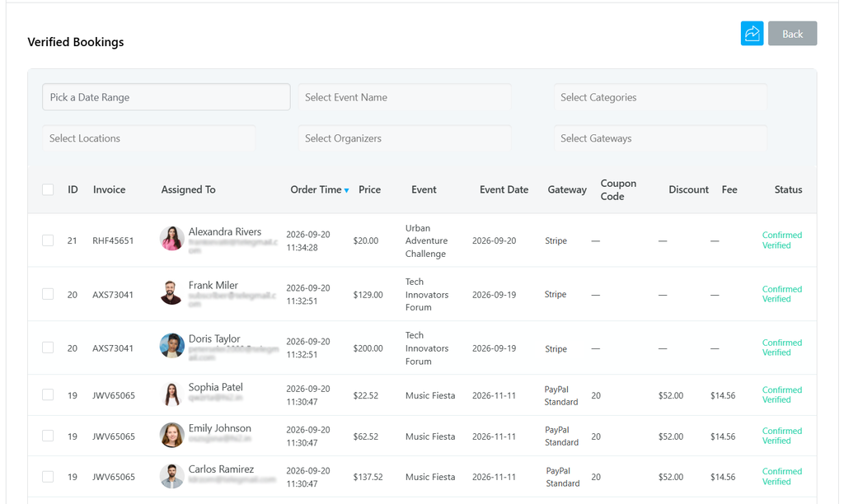Screen dimensions: 844x504
Task: Check the box for Emily Johnson booking
Action: [48, 435]
